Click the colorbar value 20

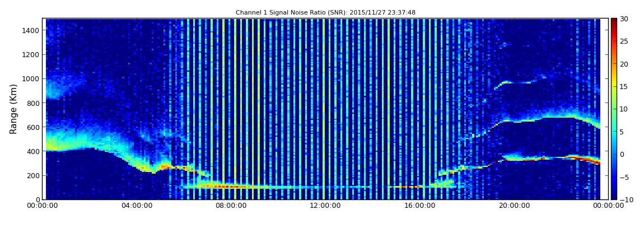(624, 64)
